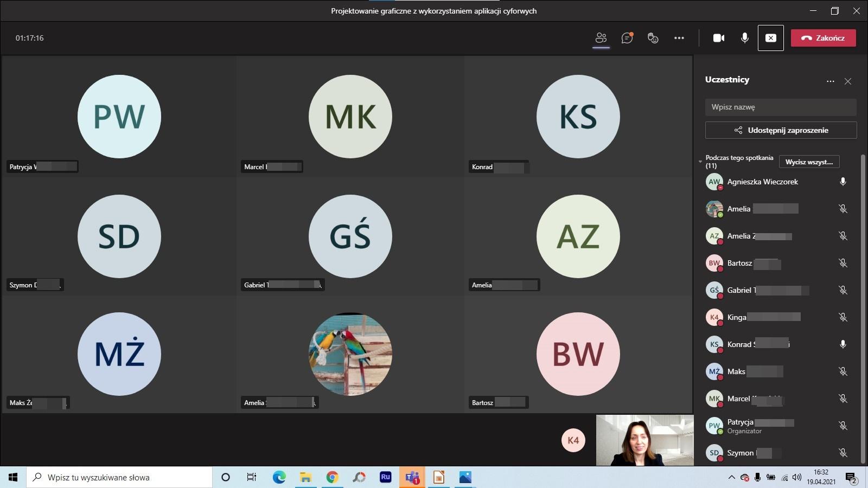Toggle the participants panel icon
The height and width of the screenshot is (488, 868).
[x=601, y=38]
